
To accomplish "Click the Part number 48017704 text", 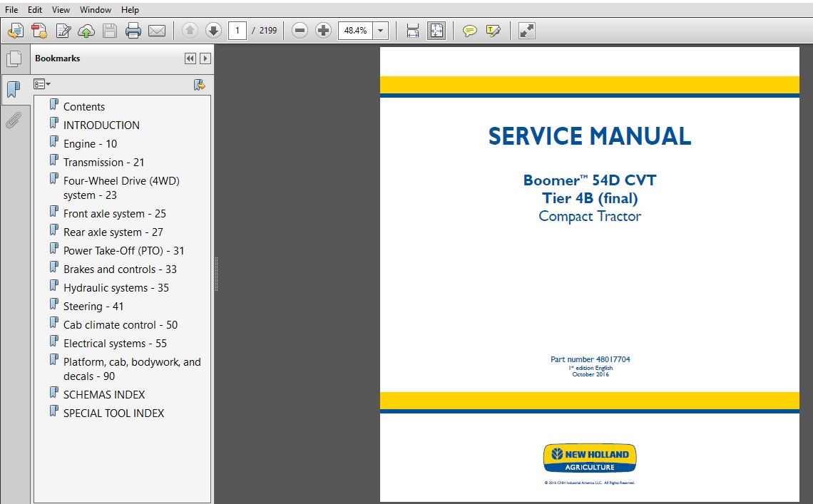I will point(590,359).
